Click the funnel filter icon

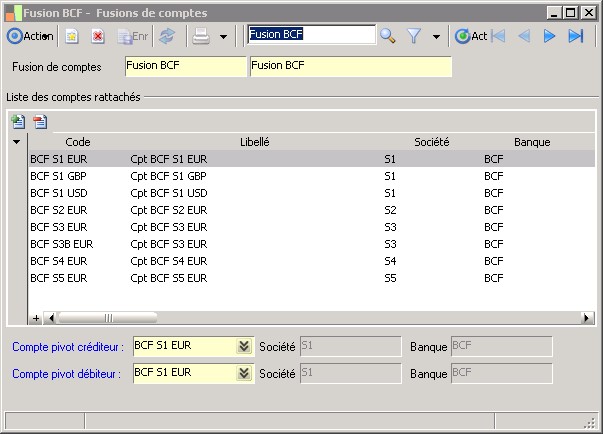(414, 36)
